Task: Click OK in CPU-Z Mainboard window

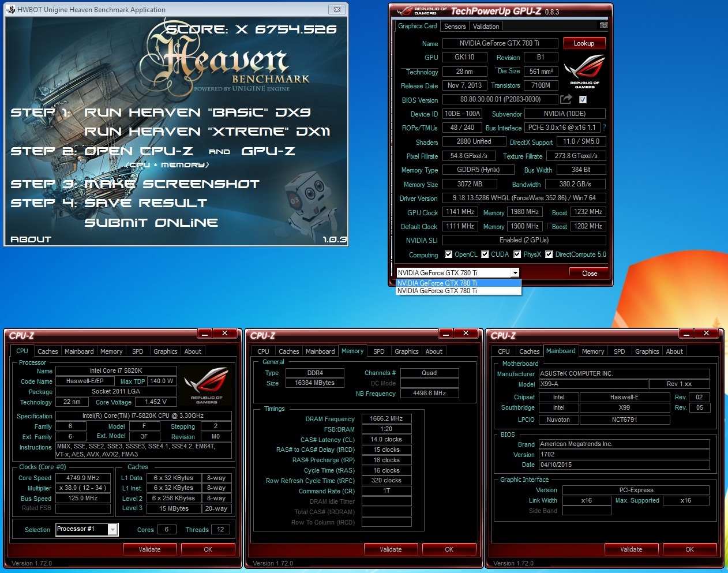Action: (690, 549)
